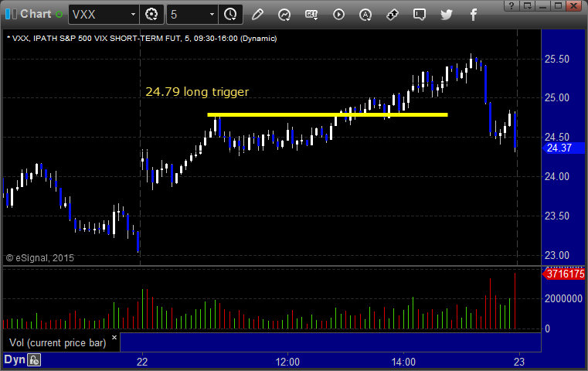Click the Dyn label in time axis
Viewport: 588px width, 371px height.
tap(14, 359)
